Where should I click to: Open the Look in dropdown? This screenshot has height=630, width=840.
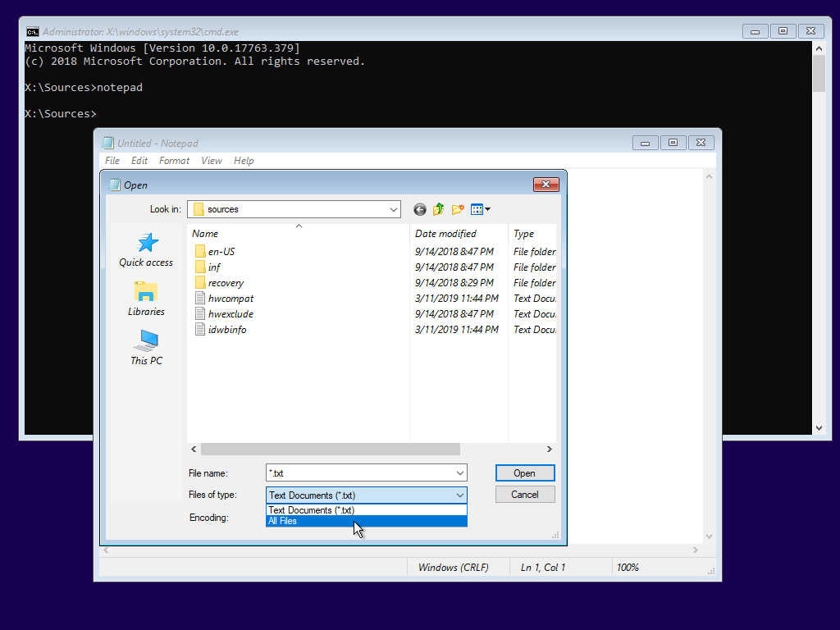[x=393, y=209]
